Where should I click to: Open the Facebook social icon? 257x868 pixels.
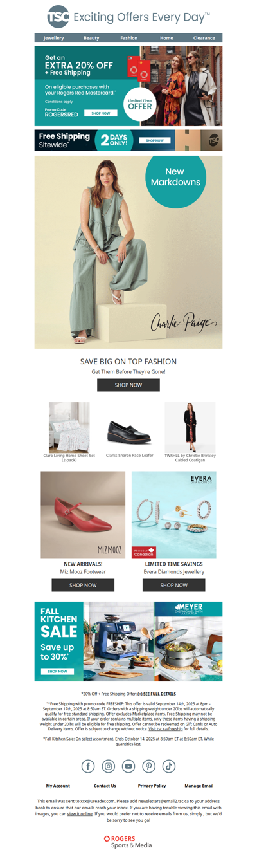pyautogui.click(x=88, y=766)
